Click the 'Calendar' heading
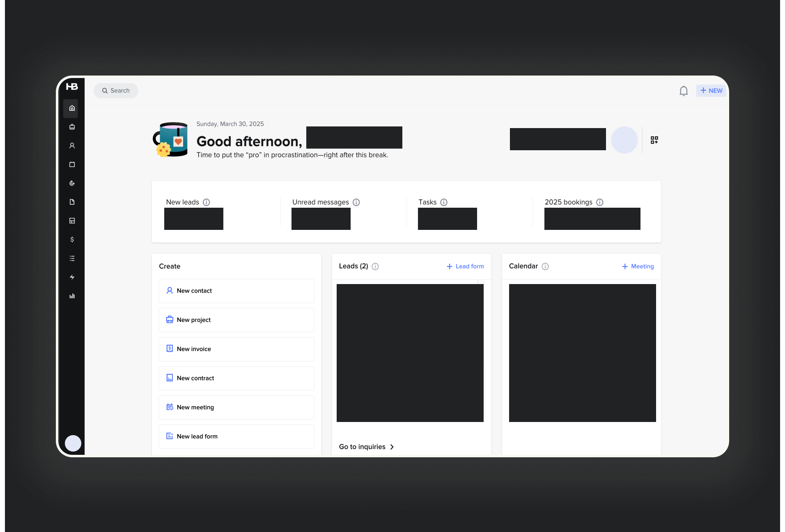The width and height of the screenshot is (785, 532). coord(523,266)
